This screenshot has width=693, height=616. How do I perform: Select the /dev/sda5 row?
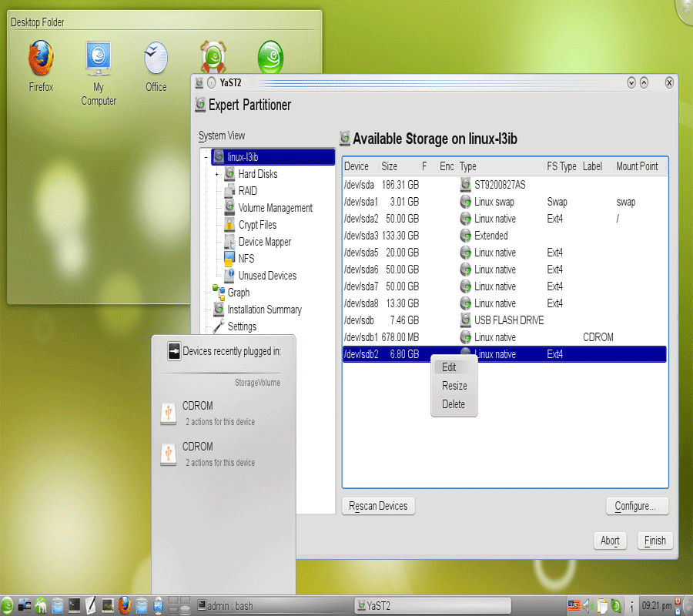pos(504,253)
